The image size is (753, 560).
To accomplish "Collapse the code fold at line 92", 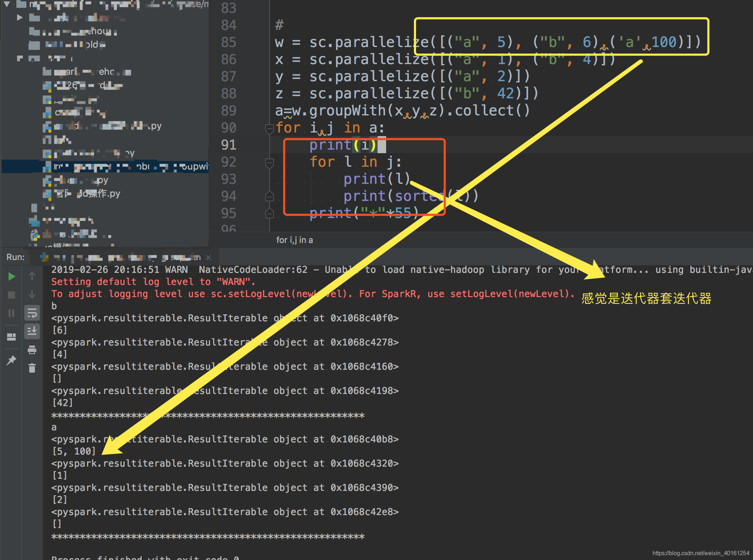I will (270, 163).
